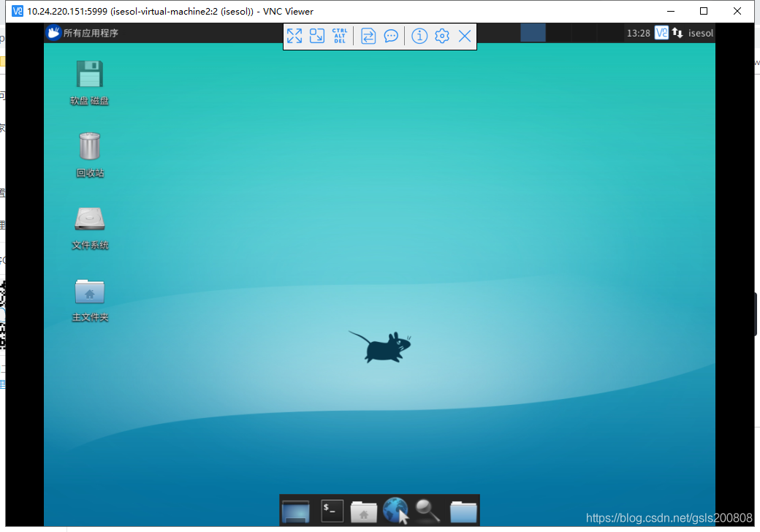Click the scale-to-fit icon in VNC toolbar
The image size is (760, 532).
(317, 36)
